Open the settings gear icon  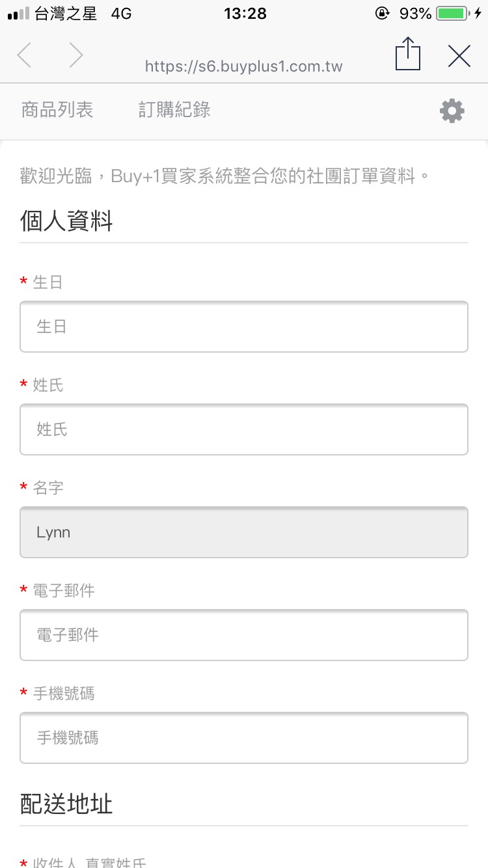click(452, 111)
